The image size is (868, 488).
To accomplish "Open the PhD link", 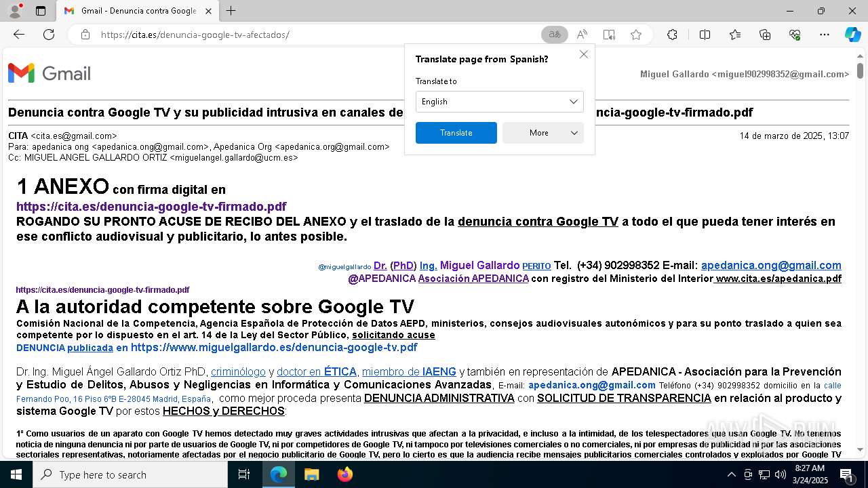I will click(403, 266).
